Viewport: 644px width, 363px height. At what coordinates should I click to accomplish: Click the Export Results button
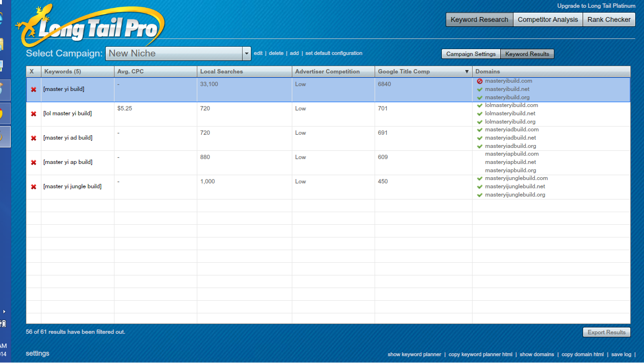coord(606,332)
